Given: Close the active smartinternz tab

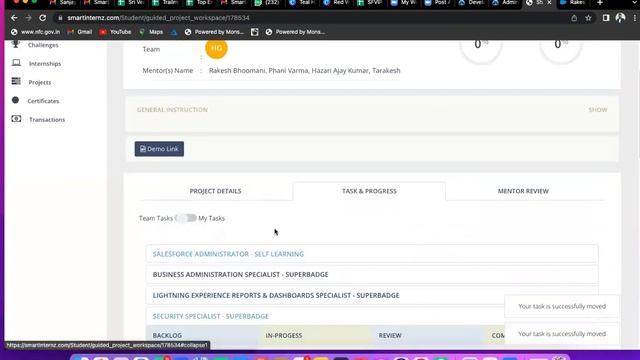Looking at the screenshot, I should pos(549,3).
